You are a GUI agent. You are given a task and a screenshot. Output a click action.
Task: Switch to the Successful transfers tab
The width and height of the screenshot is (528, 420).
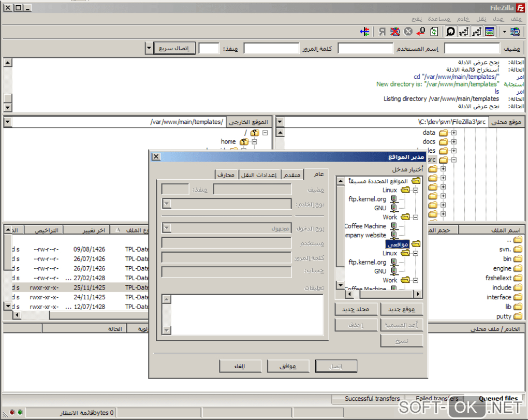(x=372, y=399)
